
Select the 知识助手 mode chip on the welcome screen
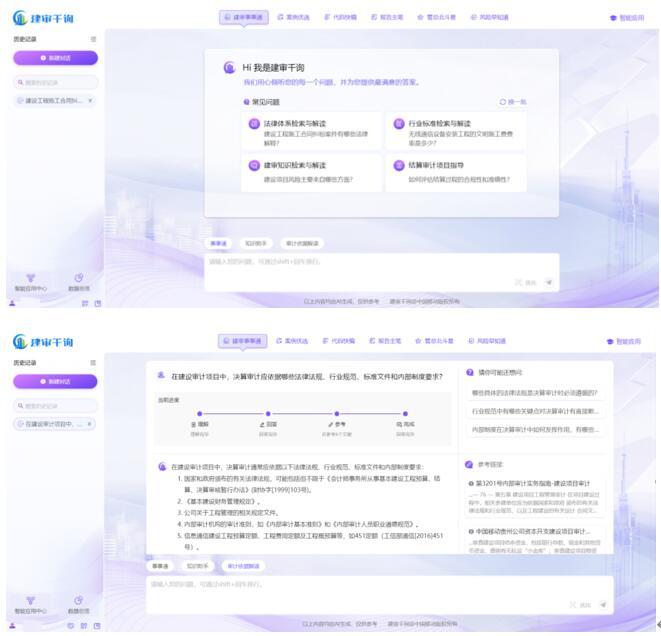(x=256, y=244)
